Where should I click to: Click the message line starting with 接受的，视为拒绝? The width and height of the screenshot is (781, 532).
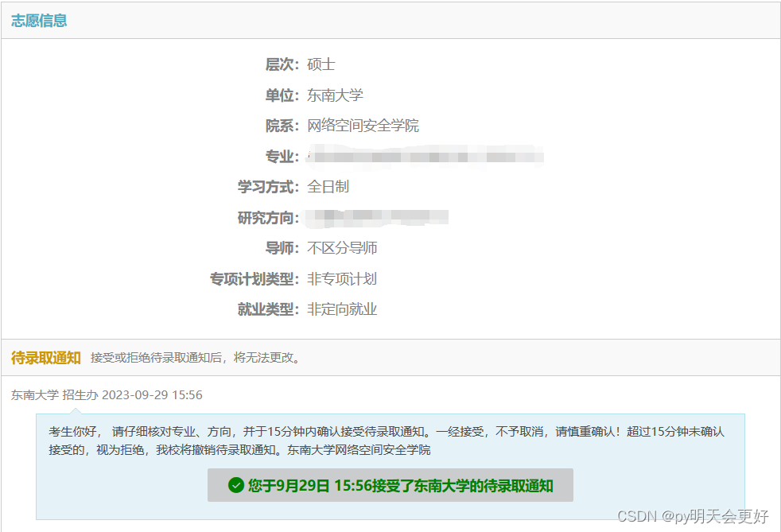tap(239, 450)
